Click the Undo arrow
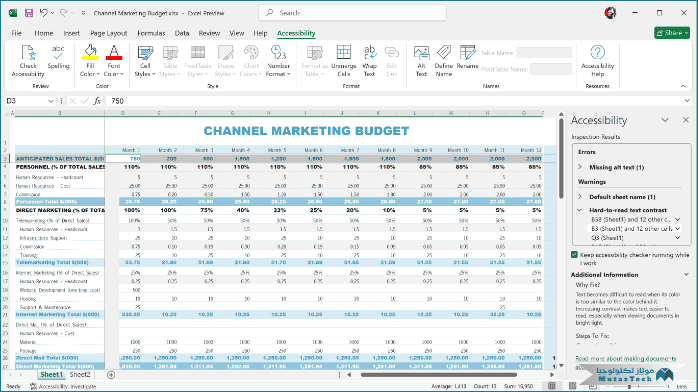The height and width of the screenshot is (392, 698). pos(43,13)
